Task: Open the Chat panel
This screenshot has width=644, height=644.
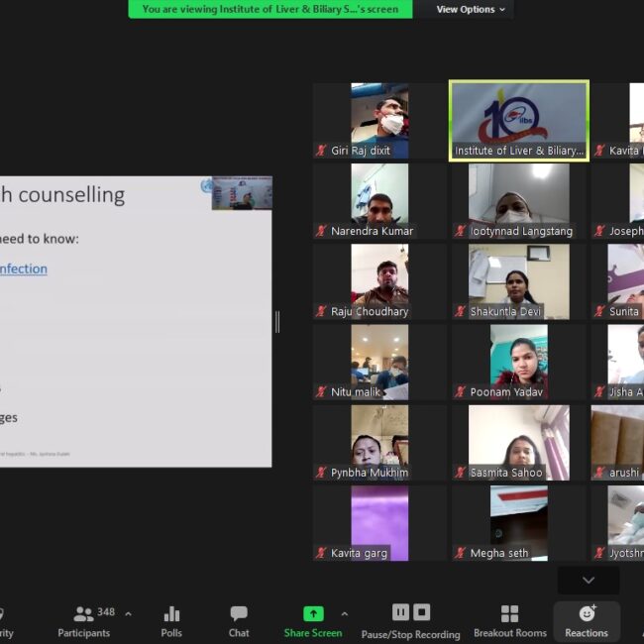Action: tap(239, 620)
